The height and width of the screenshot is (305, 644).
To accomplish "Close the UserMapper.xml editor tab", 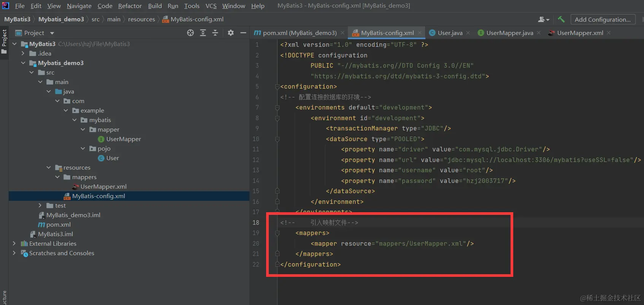I will [609, 33].
